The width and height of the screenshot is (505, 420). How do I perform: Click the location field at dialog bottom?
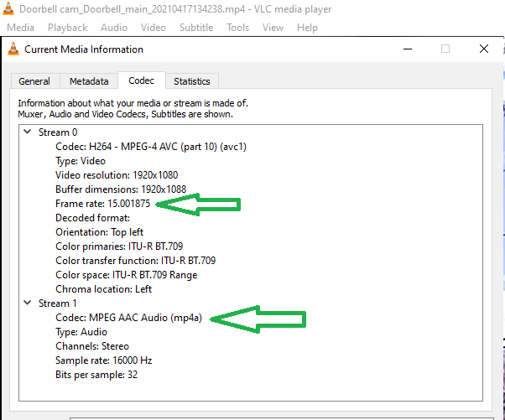[x=282, y=418]
